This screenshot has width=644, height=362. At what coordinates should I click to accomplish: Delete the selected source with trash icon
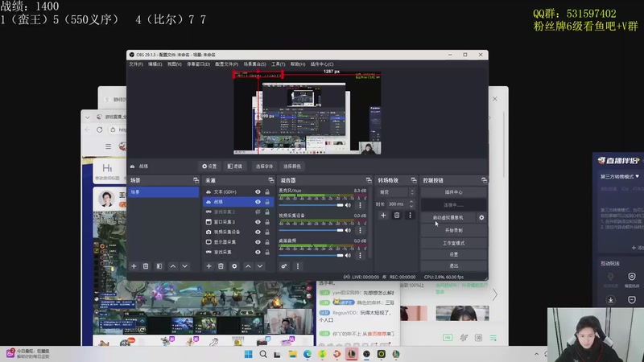(221, 266)
